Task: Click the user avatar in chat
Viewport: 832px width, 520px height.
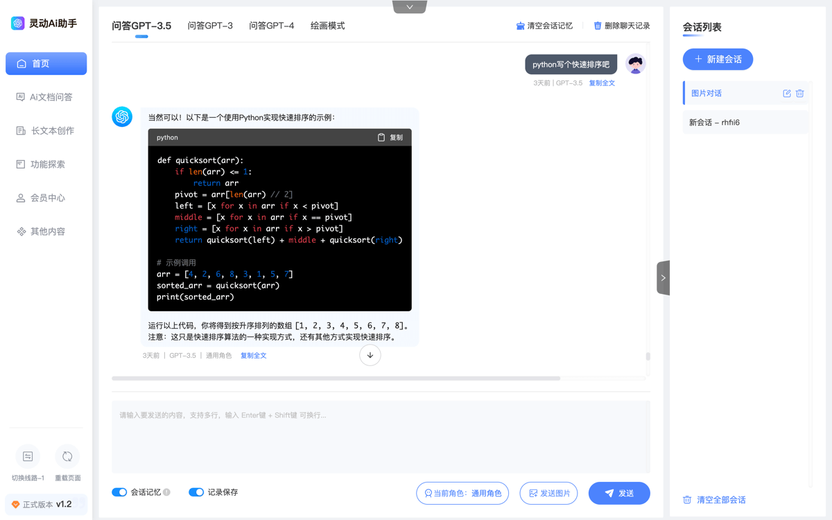Action: [635, 64]
